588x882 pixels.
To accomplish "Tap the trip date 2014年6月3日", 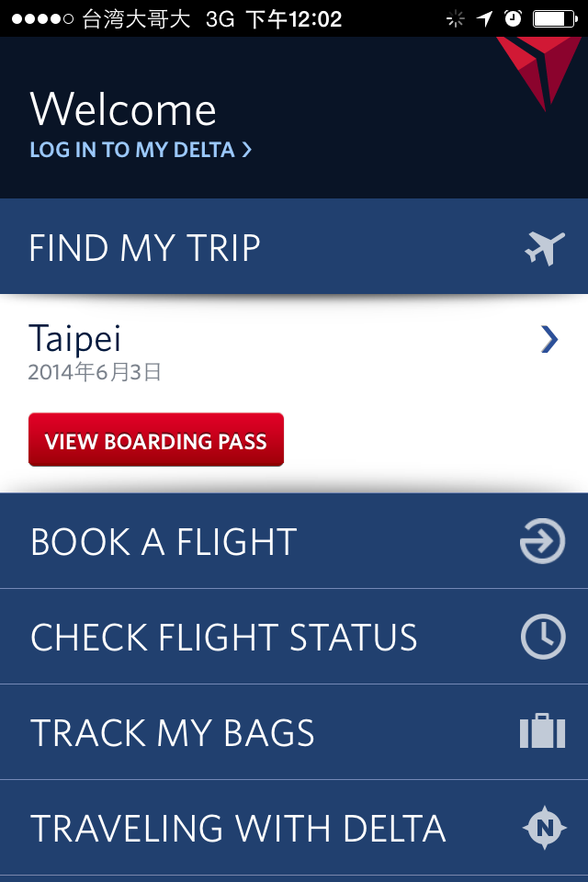I will 95,372.
